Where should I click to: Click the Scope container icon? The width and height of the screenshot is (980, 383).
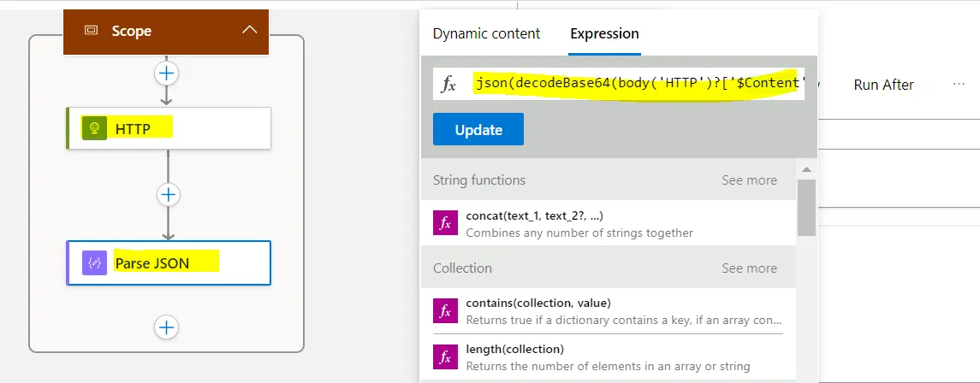click(x=91, y=31)
